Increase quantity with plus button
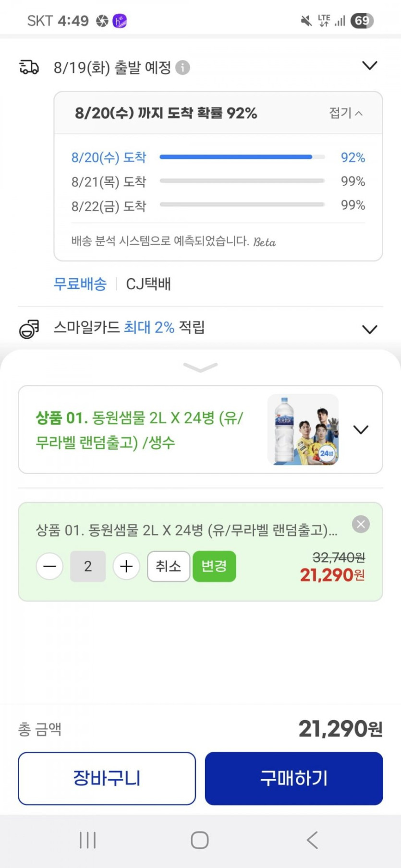This screenshot has height=868, width=401. (x=126, y=566)
